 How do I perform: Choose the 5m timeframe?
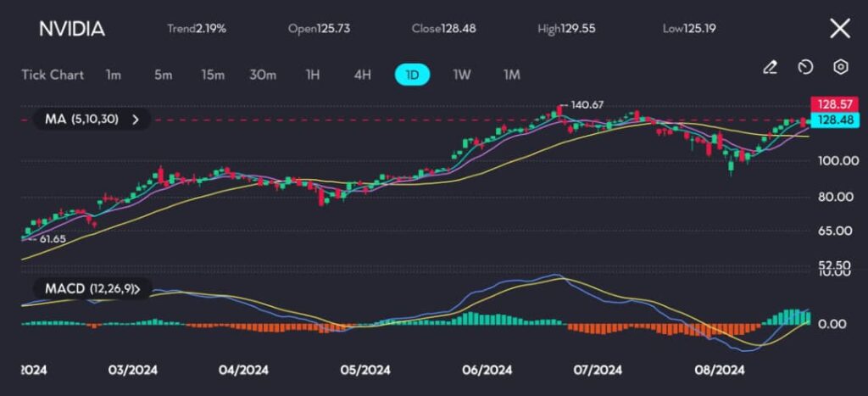tap(163, 75)
